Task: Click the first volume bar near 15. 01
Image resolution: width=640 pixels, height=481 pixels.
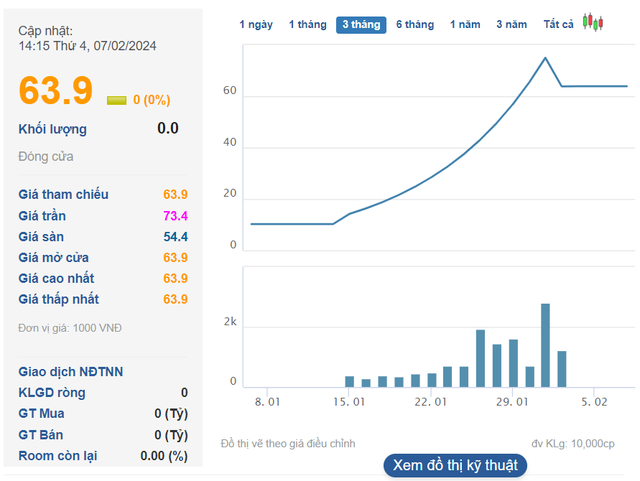Action: point(349,381)
